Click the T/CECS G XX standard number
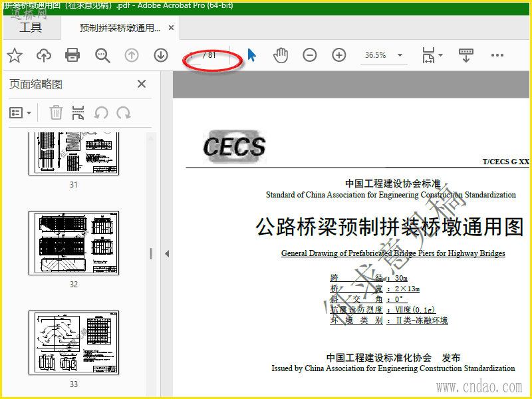This screenshot has width=532, height=399. [506, 162]
